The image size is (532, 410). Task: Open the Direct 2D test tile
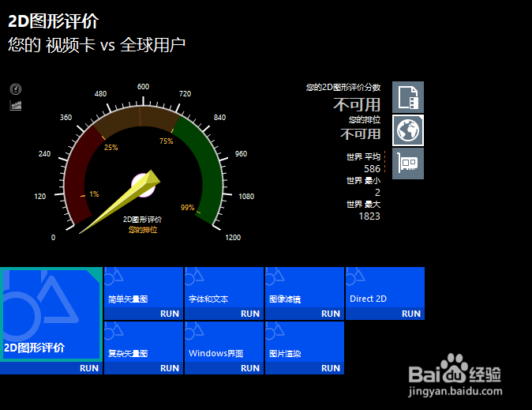pyautogui.click(x=385, y=288)
